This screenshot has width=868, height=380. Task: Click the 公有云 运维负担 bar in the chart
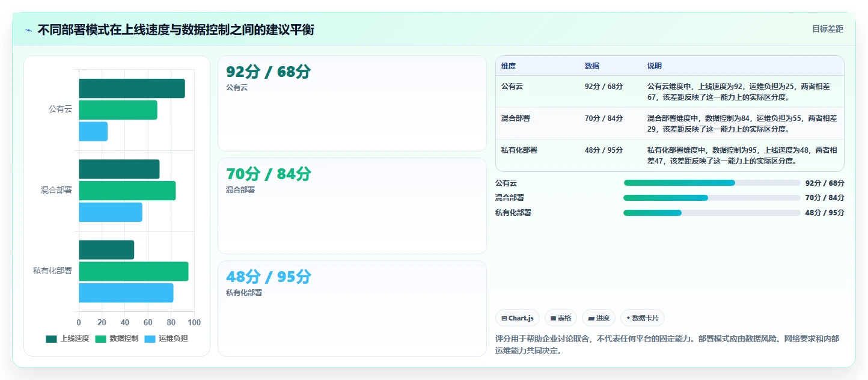pos(93,132)
